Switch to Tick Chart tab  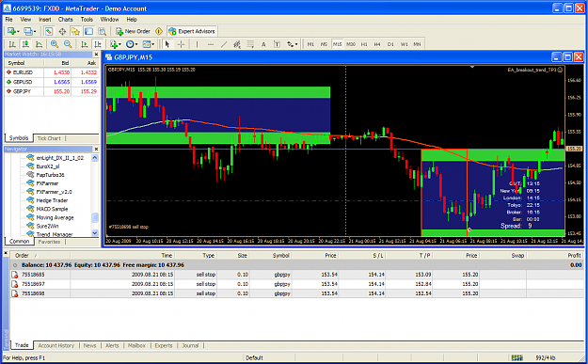pyautogui.click(x=49, y=138)
